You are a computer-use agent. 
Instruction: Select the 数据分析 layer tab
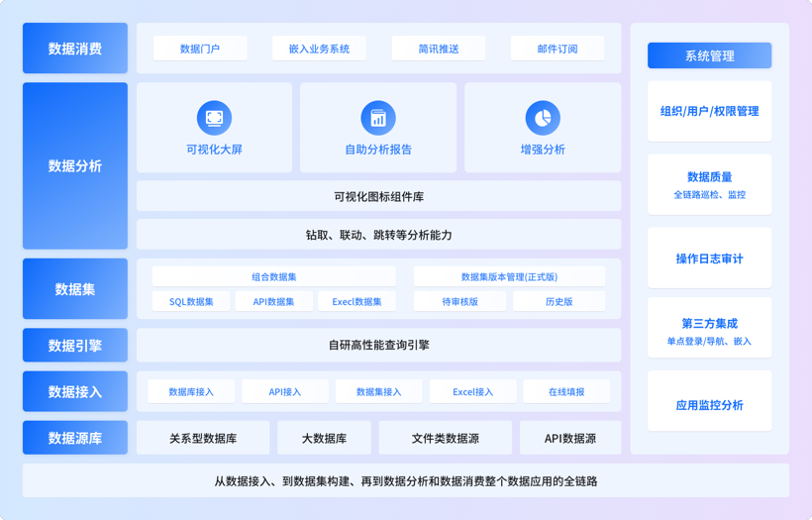(x=75, y=165)
